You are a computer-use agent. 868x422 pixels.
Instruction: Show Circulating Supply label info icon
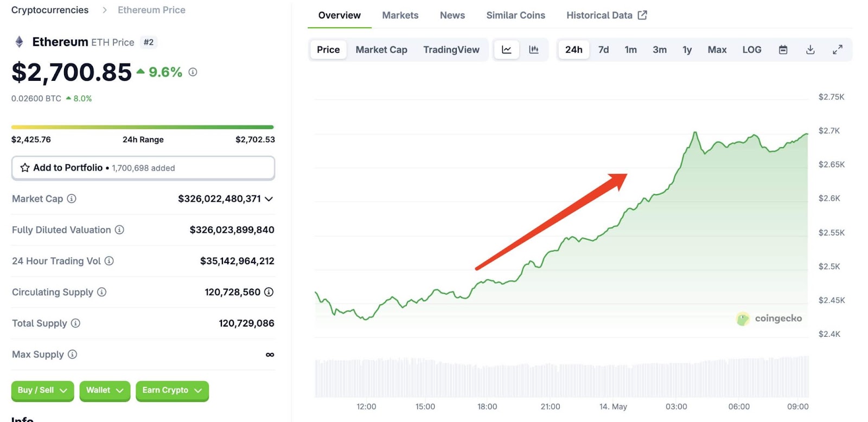pos(101,292)
